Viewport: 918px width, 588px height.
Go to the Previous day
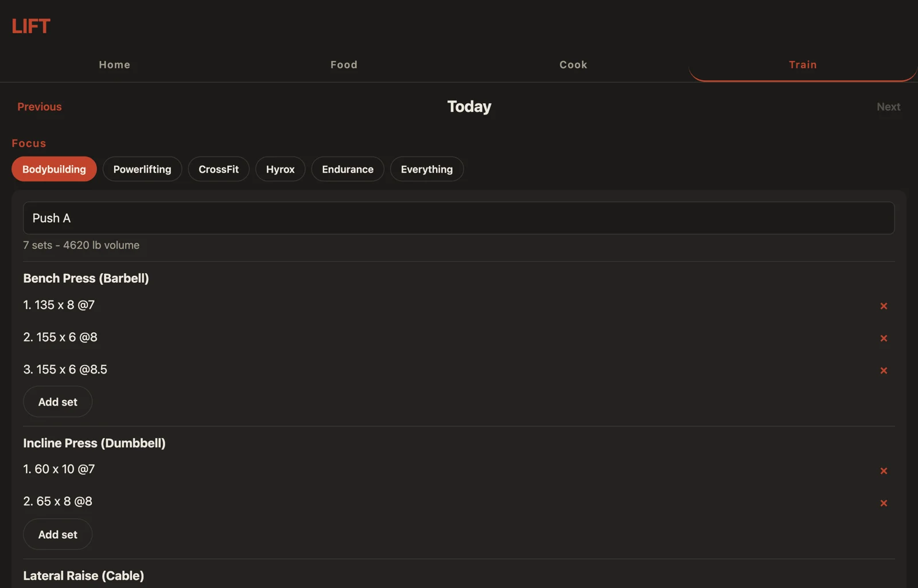(40, 107)
